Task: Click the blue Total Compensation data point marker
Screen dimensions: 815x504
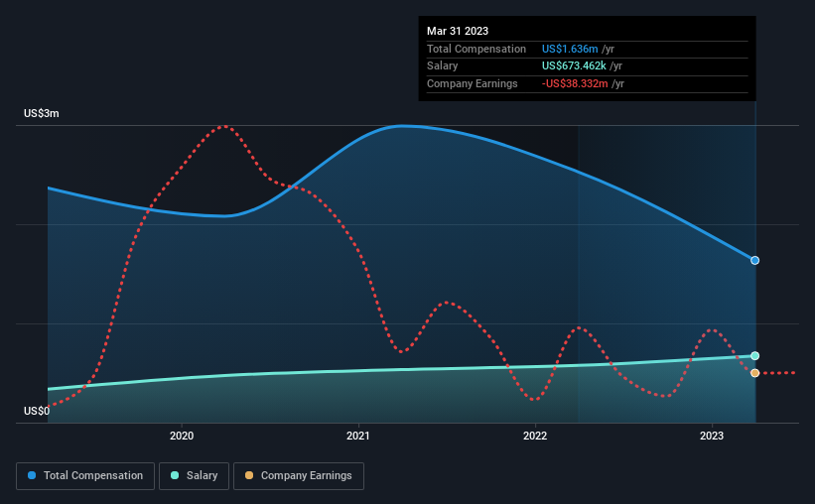Action: point(754,260)
